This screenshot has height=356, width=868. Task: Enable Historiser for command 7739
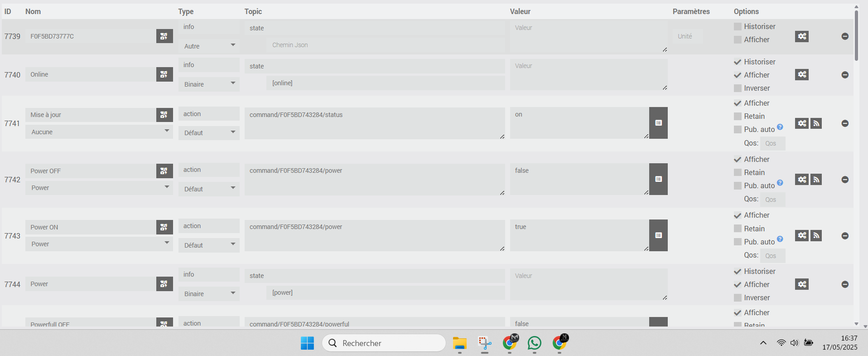coord(738,27)
